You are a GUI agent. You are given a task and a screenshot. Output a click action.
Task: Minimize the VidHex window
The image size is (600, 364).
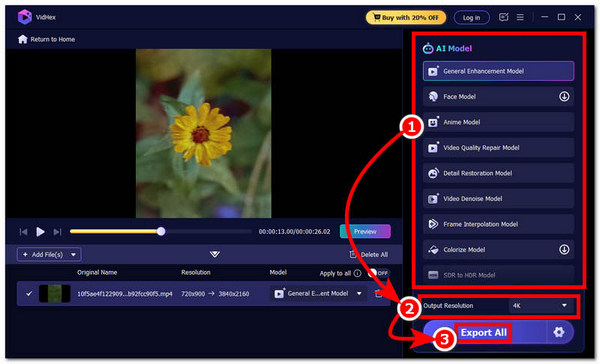pyautogui.click(x=545, y=17)
